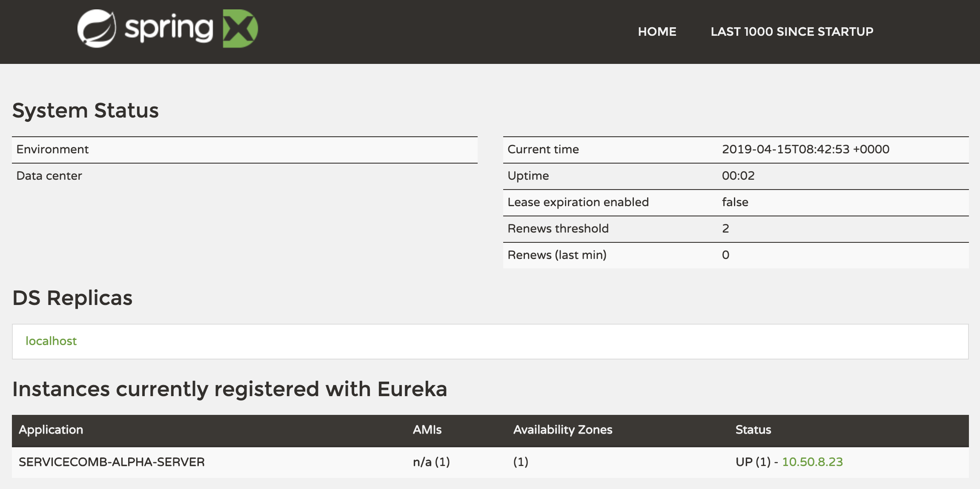980x489 pixels.
Task: Click the Renews threshold row label
Action: (x=558, y=228)
